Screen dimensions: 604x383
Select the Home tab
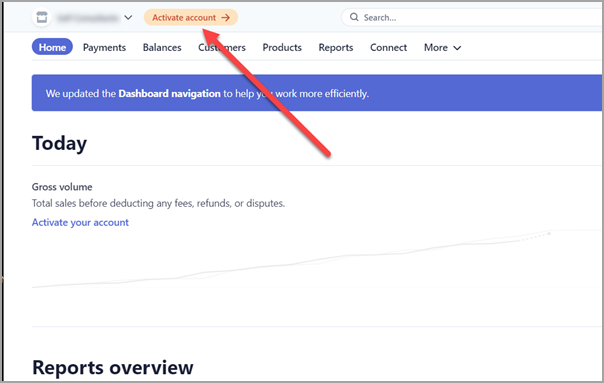coord(52,47)
